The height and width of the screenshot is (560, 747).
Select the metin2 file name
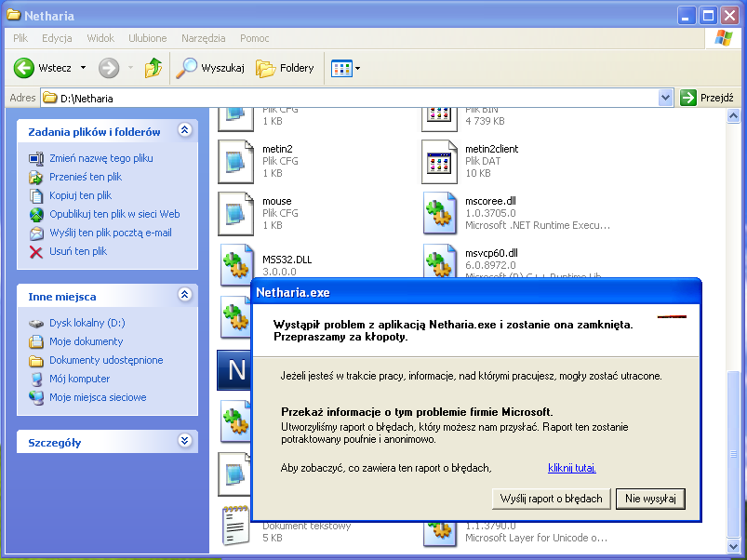(x=277, y=149)
